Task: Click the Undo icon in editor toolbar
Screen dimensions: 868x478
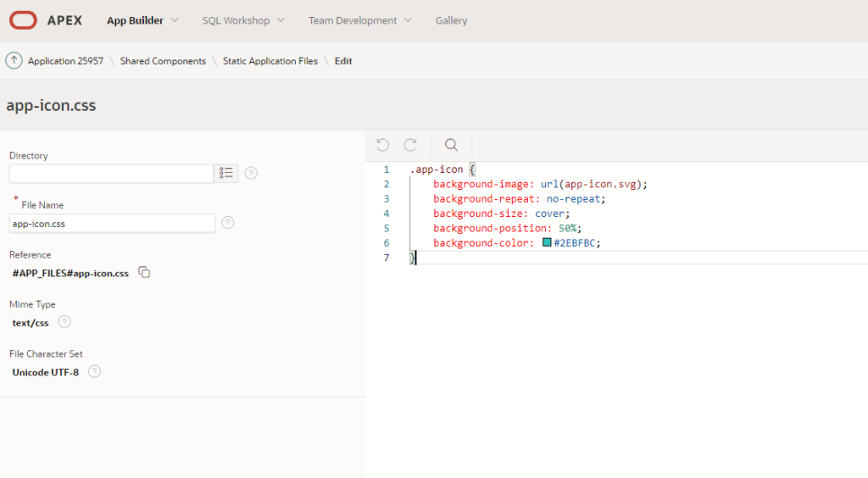Action: tap(383, 145)
